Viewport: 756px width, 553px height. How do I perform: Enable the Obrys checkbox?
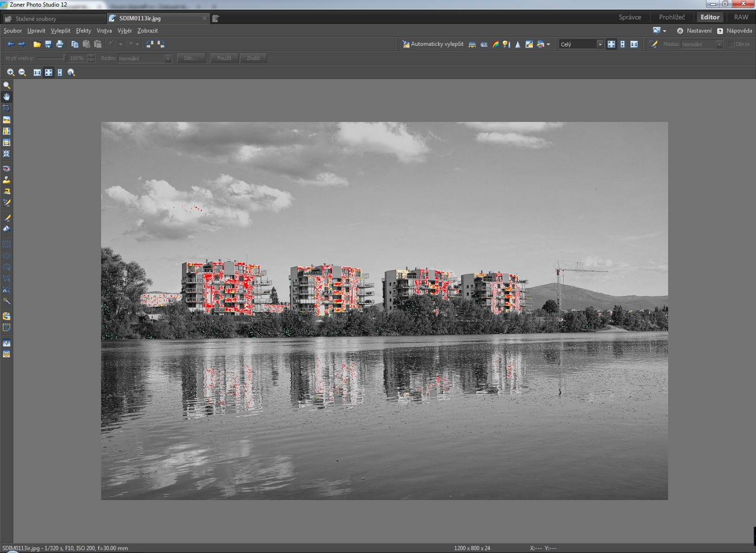pyautogui.click(x=732, y=44)
